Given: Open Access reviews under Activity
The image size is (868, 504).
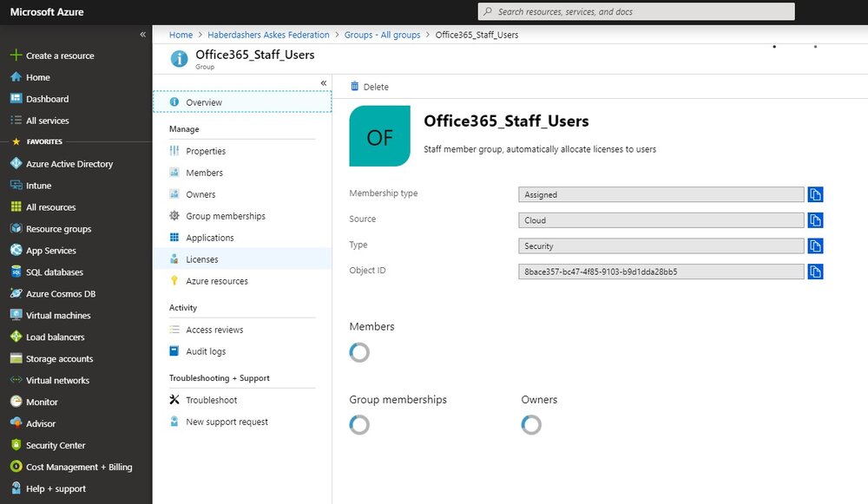Looking at the screenshot, I should (242, 330).
